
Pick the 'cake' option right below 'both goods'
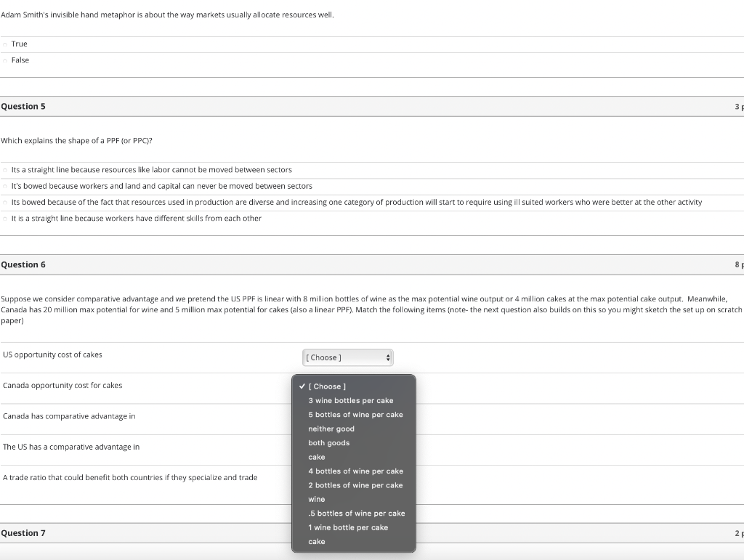tap(354, 457)
